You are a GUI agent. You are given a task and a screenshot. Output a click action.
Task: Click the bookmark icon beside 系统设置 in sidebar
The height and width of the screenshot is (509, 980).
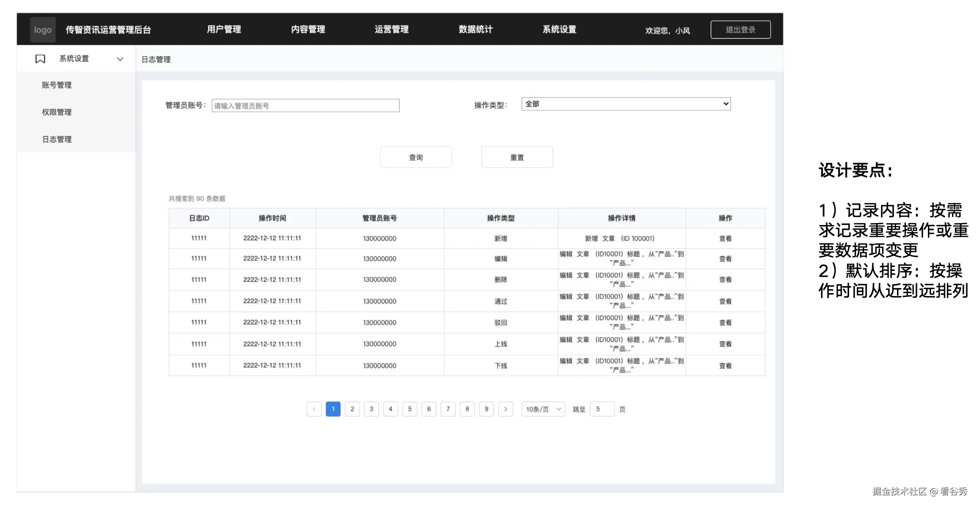41,59
